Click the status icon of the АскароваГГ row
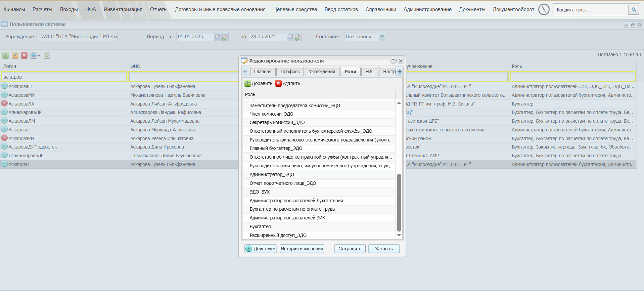The image size is (644, 291). [x=4, y=86]
